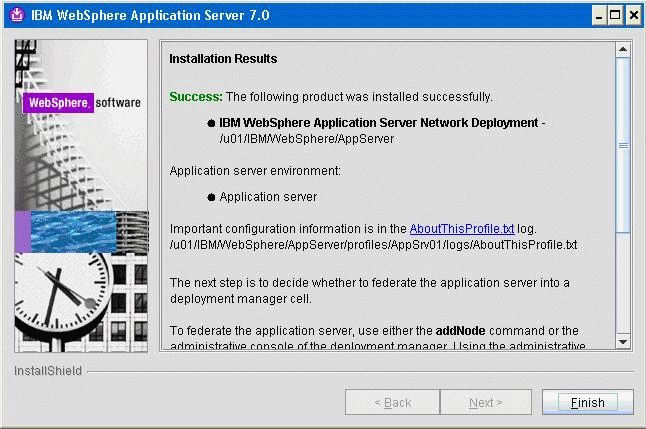Click the greyed-out Back button
Screen dimensions: 646x429
(x=392, y=403)
